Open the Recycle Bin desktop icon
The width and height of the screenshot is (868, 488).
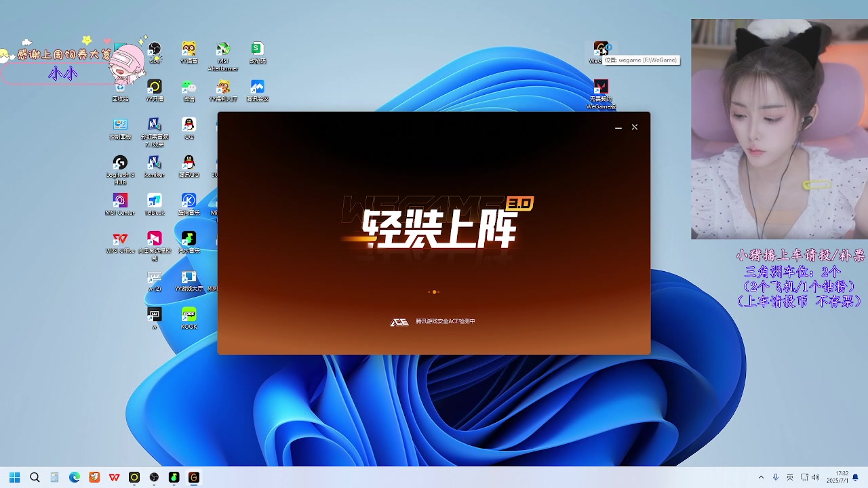(x=120, y=90)
